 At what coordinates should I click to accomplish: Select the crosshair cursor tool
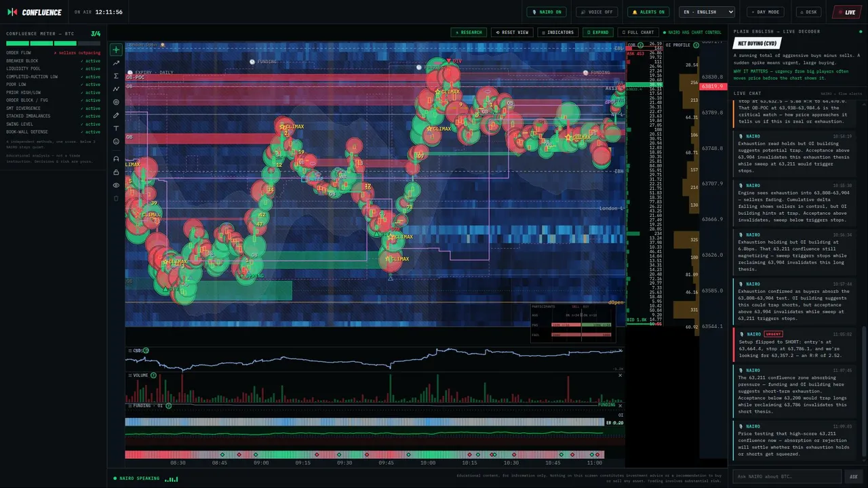(116, 49)
